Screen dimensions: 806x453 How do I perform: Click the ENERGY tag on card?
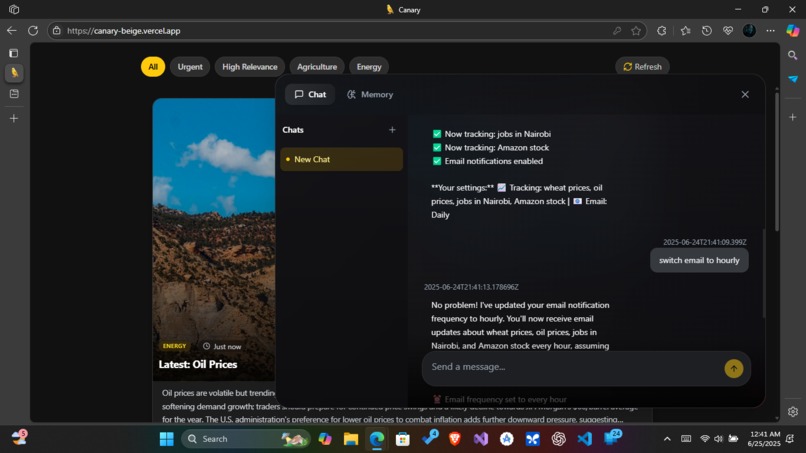coord(174,346)
